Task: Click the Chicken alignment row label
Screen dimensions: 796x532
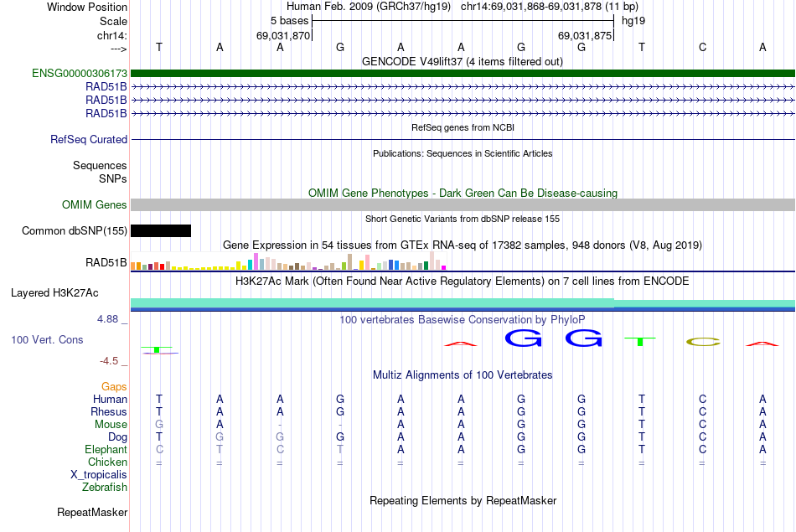Action: pos(107,462)
